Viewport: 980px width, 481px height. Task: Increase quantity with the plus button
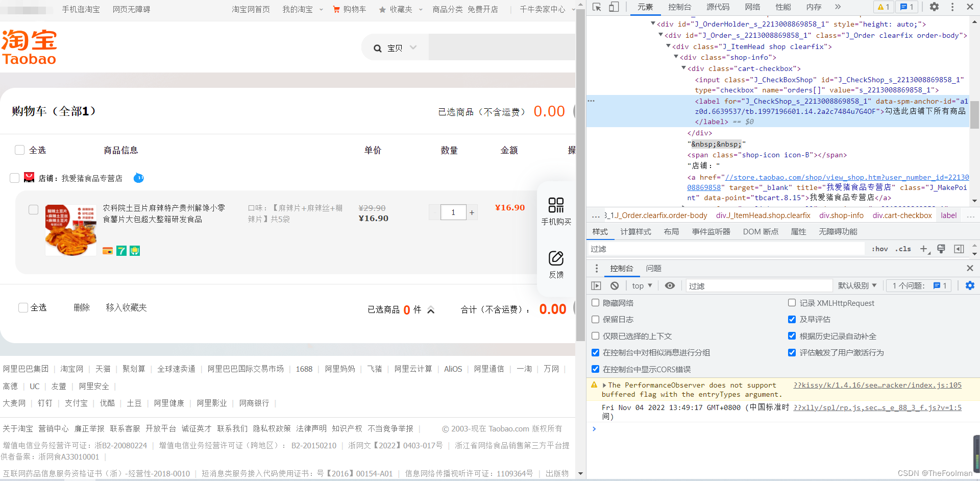pos(472,212)
